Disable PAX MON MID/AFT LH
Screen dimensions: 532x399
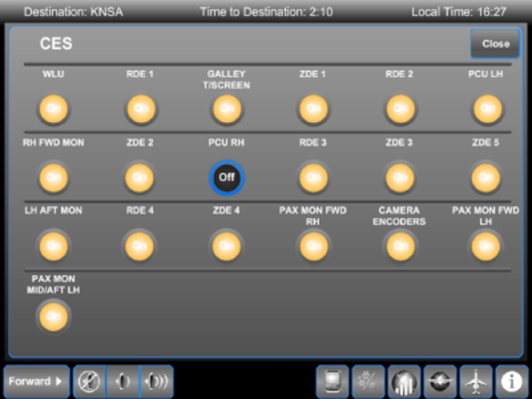click(53, 316)
